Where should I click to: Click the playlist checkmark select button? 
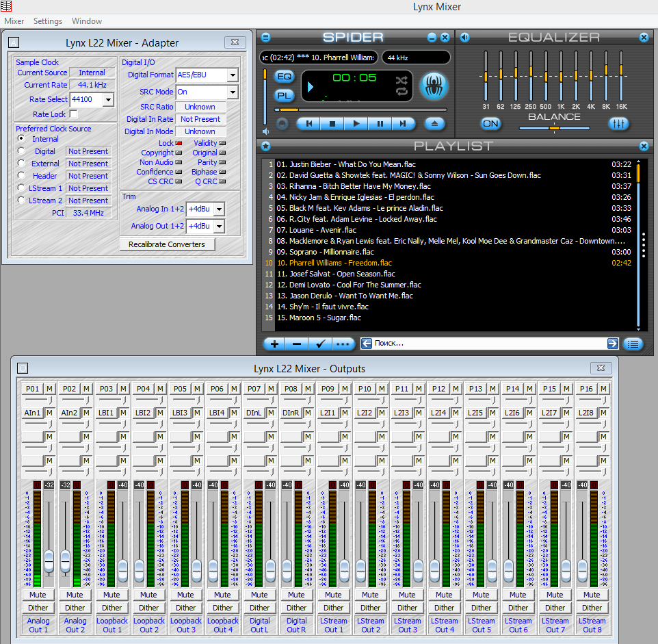(320, 344)
